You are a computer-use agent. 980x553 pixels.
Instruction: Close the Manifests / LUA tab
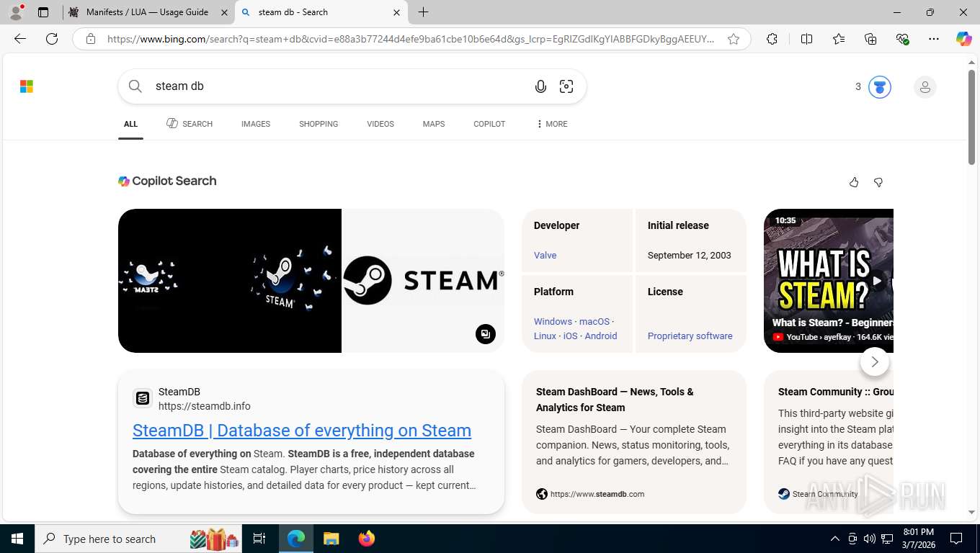click(224, 12)
